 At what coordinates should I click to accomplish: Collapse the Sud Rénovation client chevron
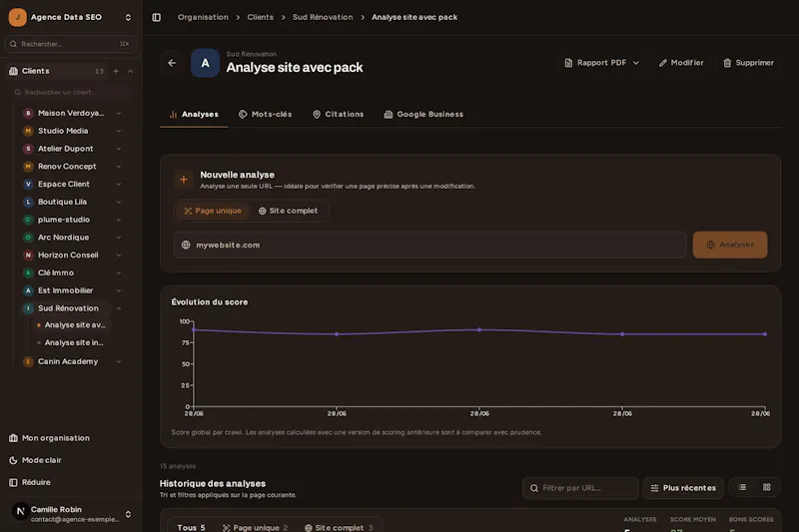(119, 308)
